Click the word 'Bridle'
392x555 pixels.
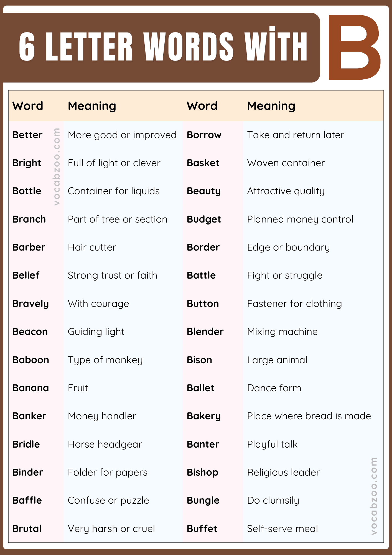point(26,444)
